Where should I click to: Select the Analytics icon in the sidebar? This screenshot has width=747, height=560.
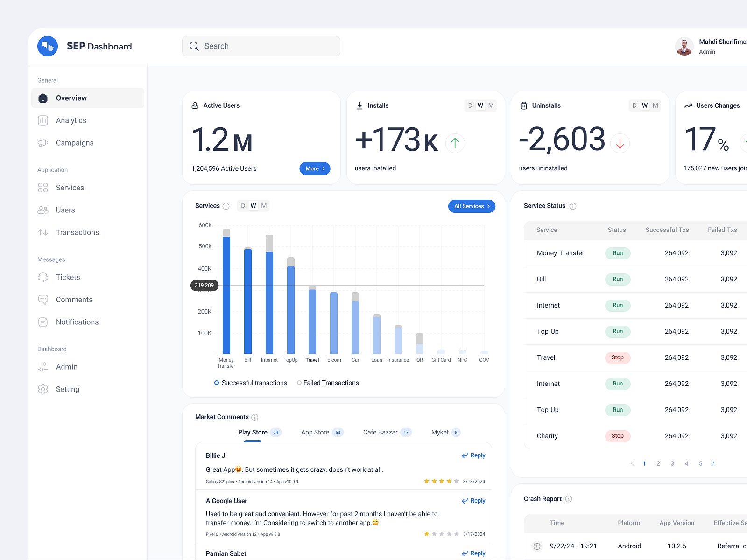43,120
